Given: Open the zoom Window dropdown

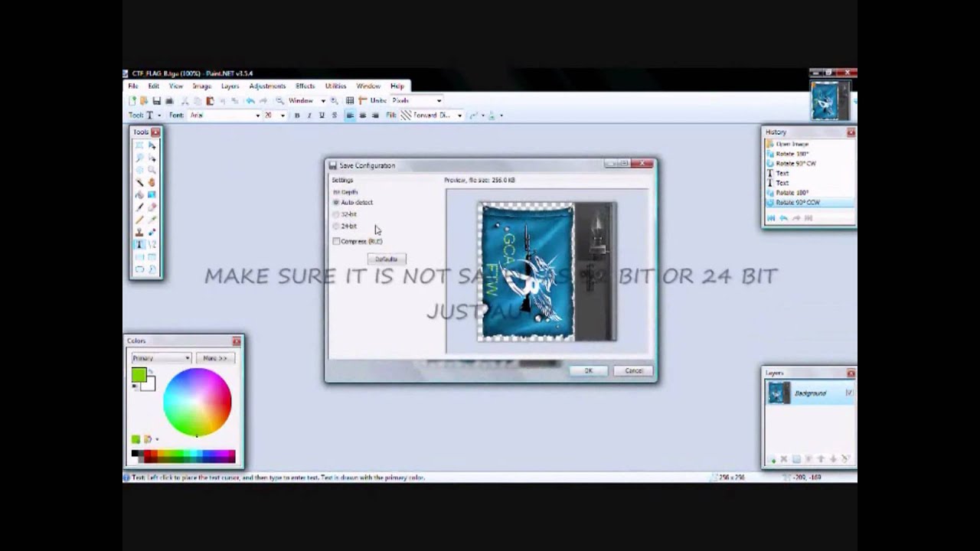Looking at the screenshot, I should [x=323, y=100].
